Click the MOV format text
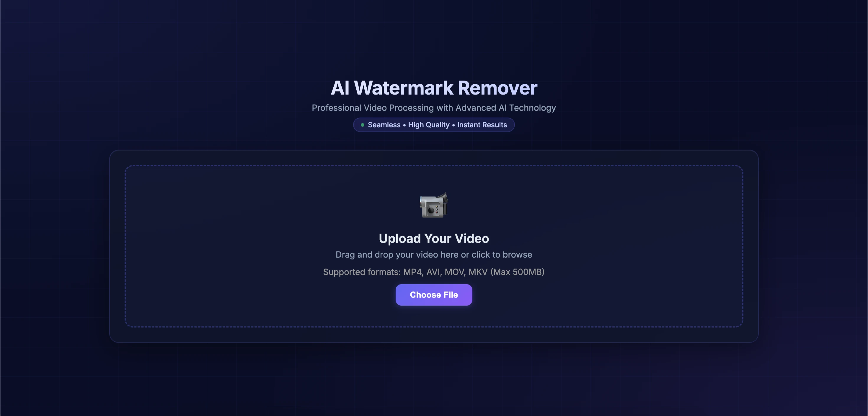 pos(455,272)
